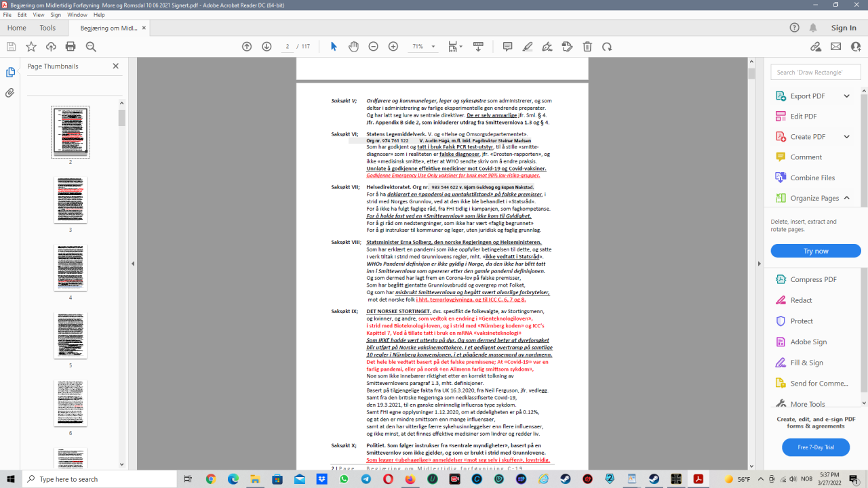Share this file with others

point(856,47)
